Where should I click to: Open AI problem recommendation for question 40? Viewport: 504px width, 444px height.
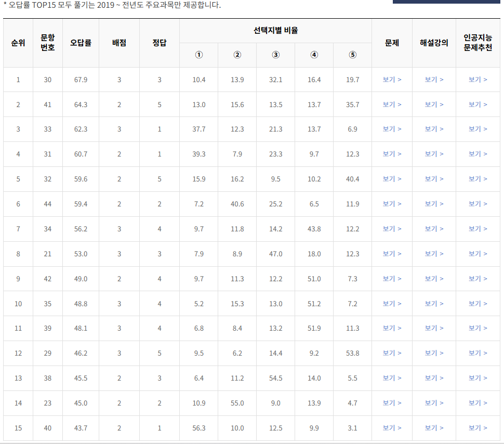tap(478, 428)
